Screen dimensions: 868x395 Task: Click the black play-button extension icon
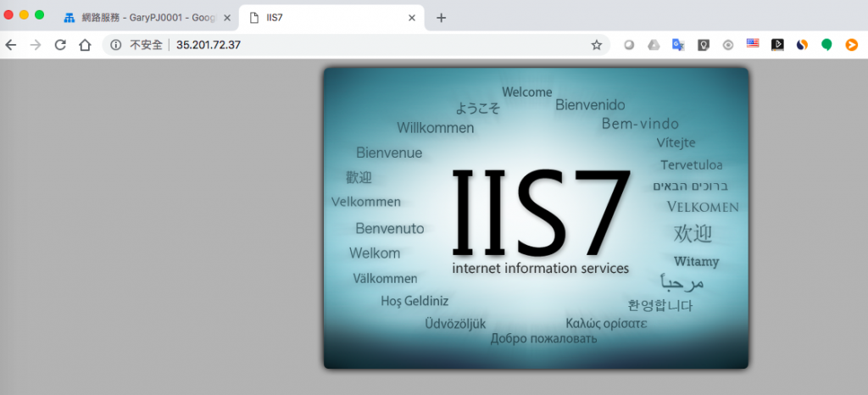[x=777, y=46]
